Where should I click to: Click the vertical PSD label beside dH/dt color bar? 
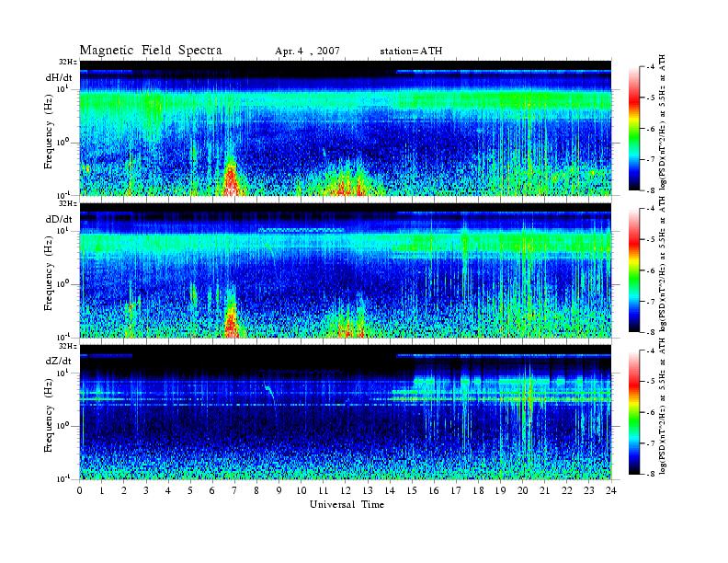pyautogui.click(x=663, y=121)
